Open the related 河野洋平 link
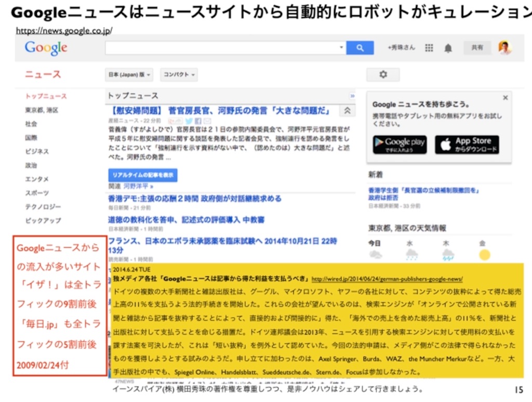The image size is (532, 402). point(138,186)
